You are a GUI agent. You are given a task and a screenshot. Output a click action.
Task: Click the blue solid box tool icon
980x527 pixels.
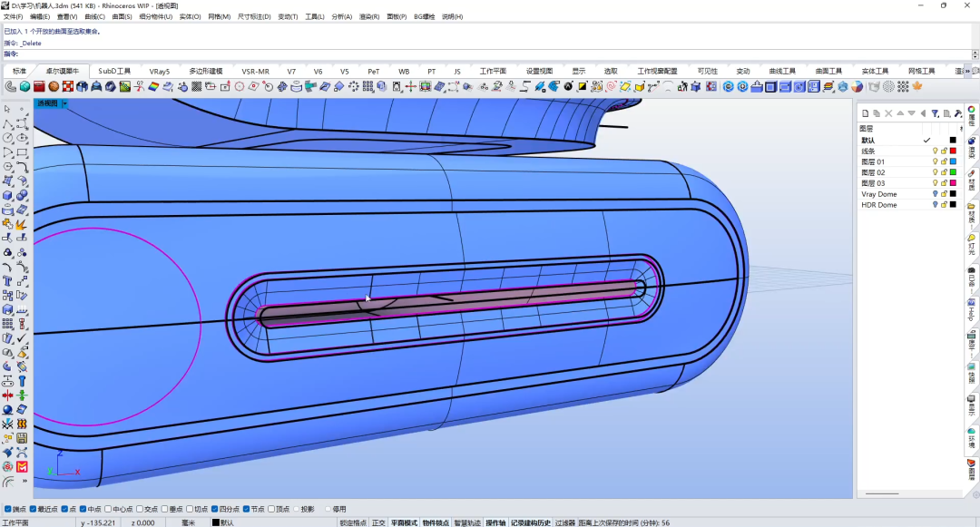tap(7, 195)
